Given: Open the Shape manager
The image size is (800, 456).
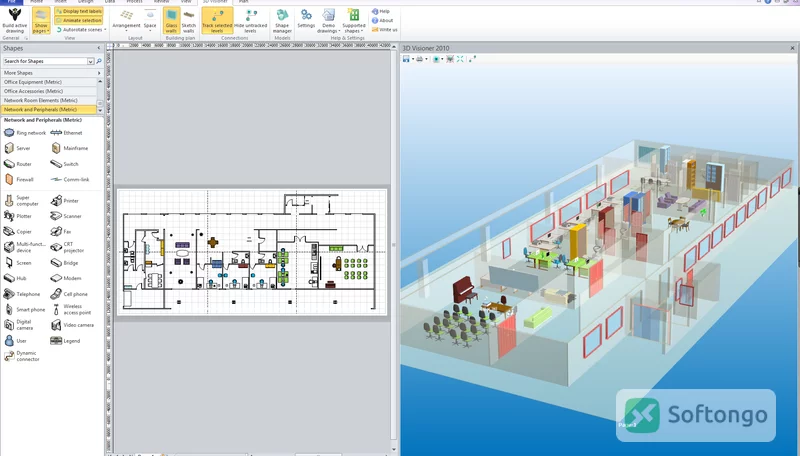Looking at the screenshot, I should pyautogui.click(x=282, y=21).
